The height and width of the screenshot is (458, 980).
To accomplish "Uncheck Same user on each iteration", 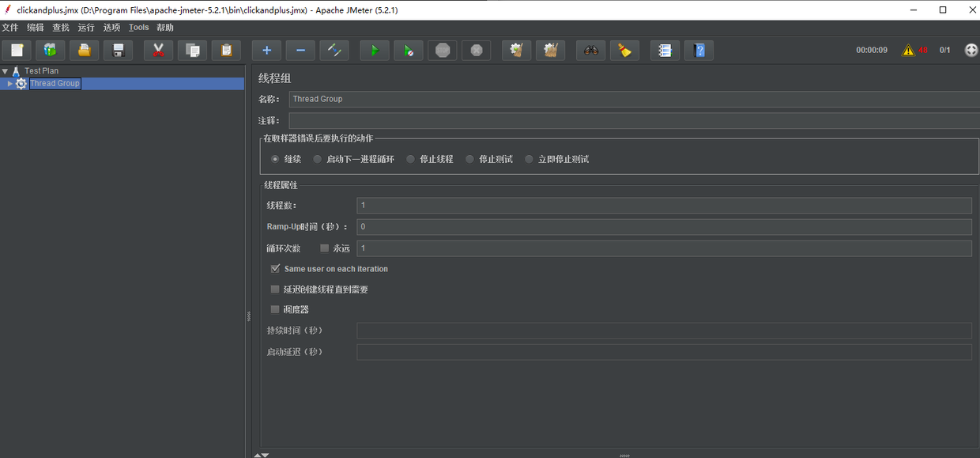I will click(275, 268).
